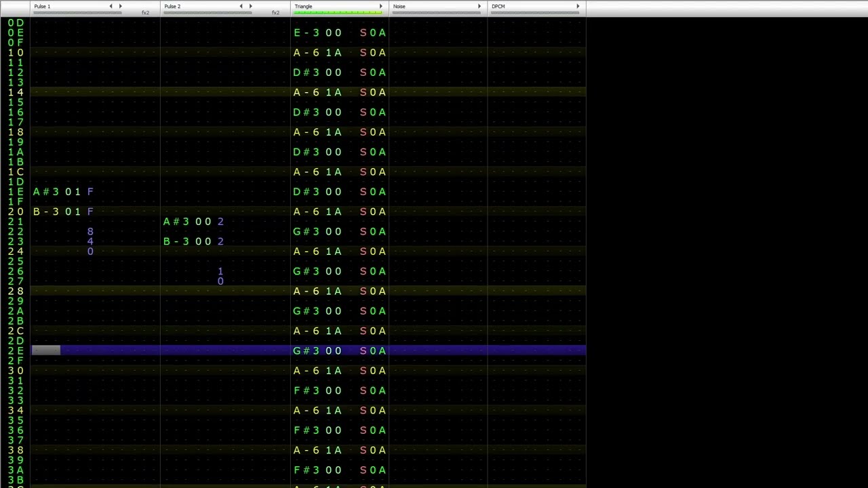Click the Pulse 2 channel volume meter

click(x=208, y=12)
